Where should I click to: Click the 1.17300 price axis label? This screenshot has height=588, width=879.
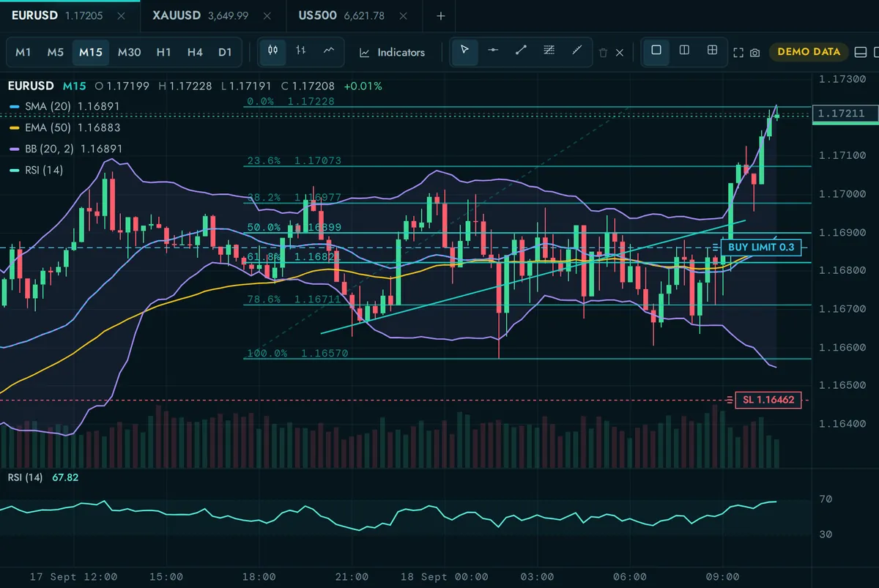point(841,78)
